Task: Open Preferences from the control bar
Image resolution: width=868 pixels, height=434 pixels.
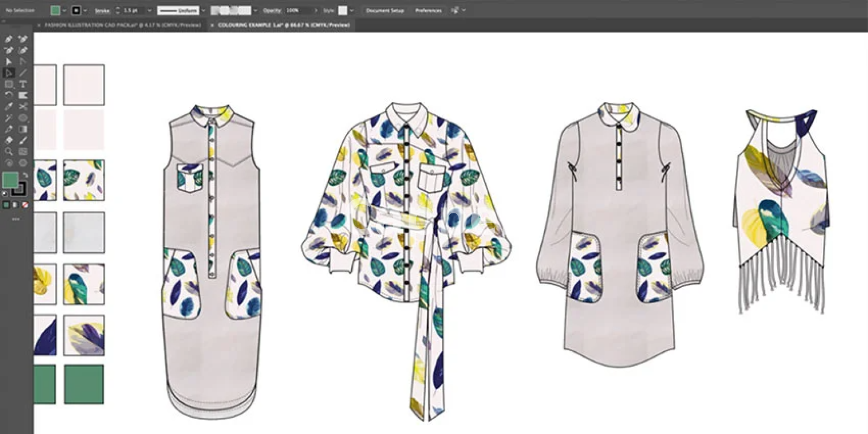Action: point(428,10)
